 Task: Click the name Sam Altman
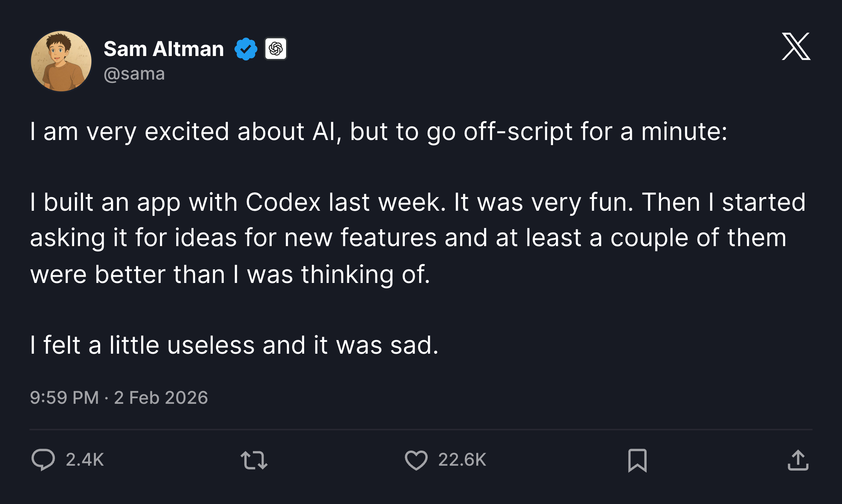tap(163, 48)
